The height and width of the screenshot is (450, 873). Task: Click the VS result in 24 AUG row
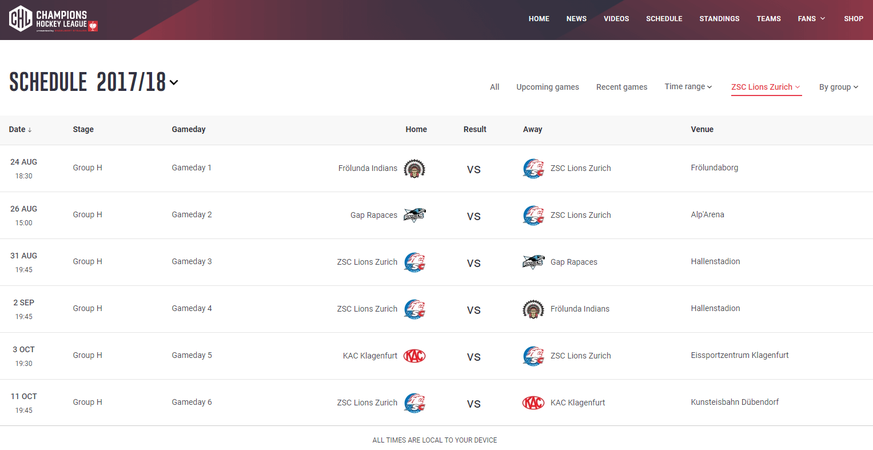click(474, 169)
